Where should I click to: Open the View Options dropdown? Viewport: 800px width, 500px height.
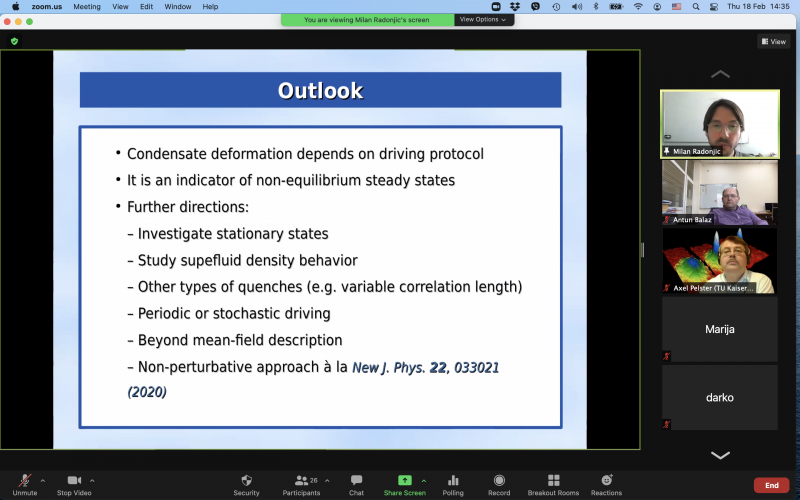pos(484,19)
